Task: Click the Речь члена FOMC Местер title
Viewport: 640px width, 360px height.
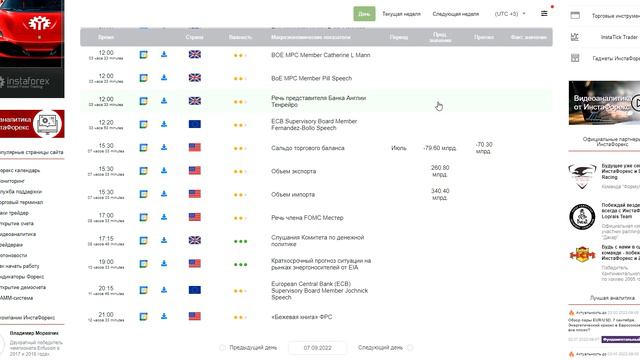Action: pos(307,218)
